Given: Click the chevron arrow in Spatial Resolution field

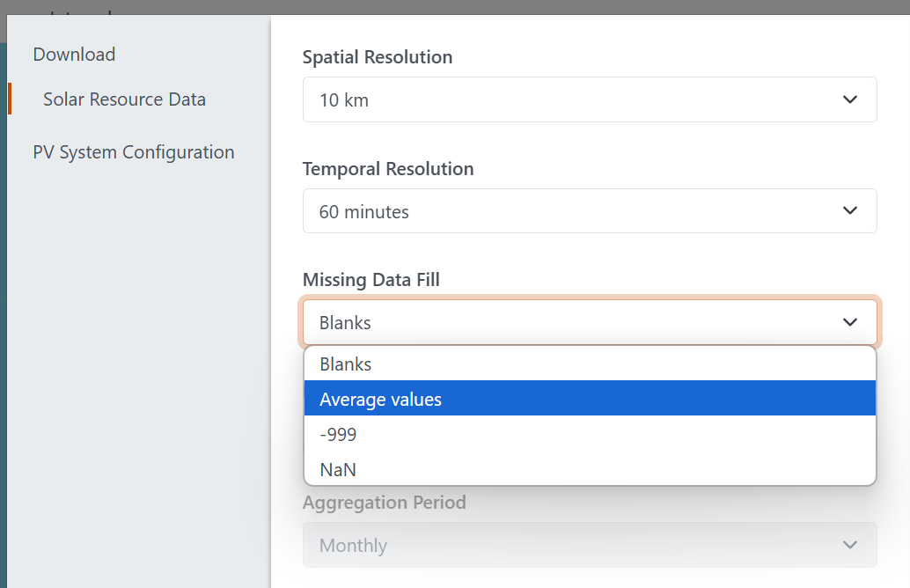Looking at the screenshot, I should [849, 99].
